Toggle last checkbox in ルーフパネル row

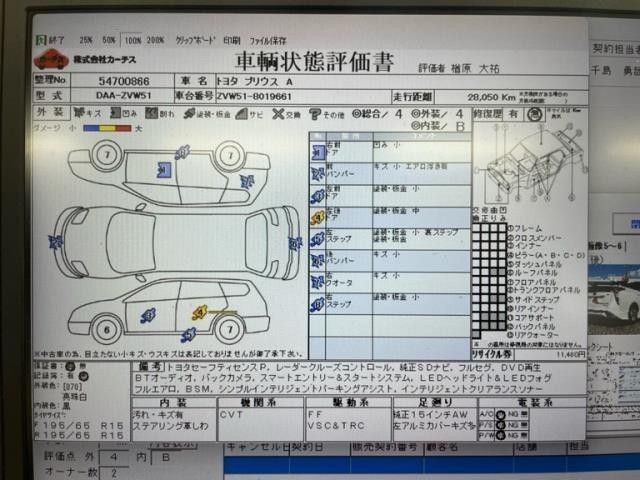point(502,272)
